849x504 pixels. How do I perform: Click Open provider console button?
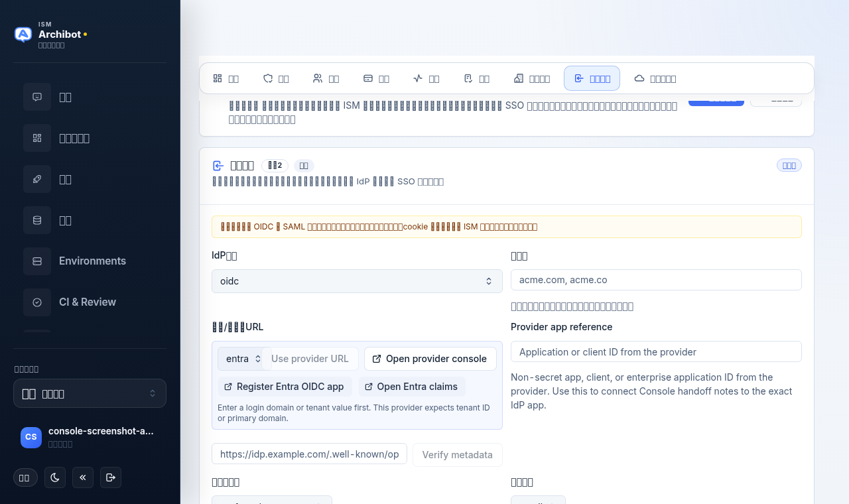point(430,359)
